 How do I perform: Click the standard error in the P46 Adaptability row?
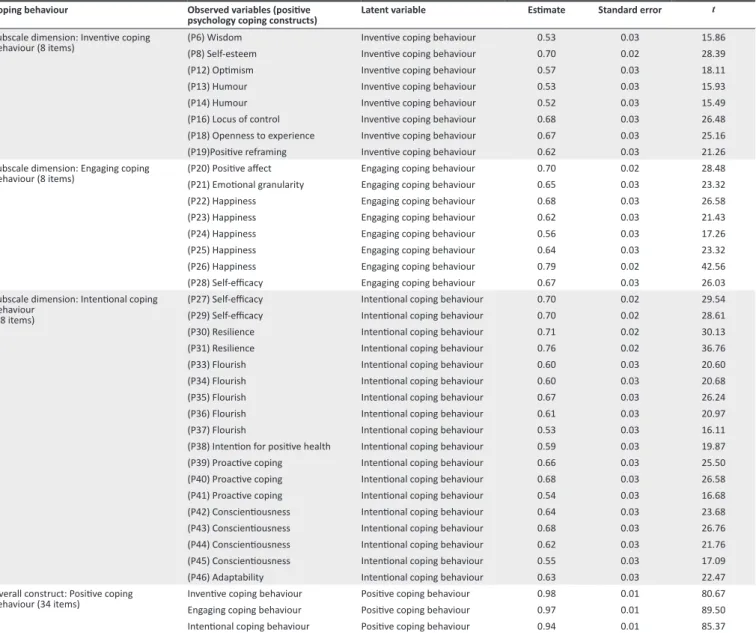(x=630, y=578)
